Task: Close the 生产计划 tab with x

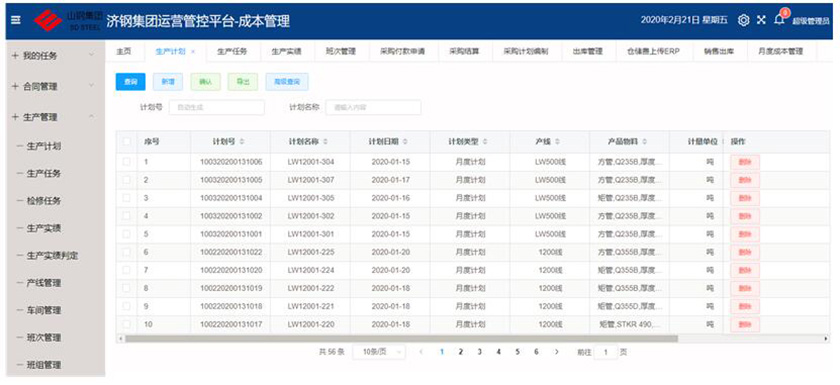Action: (193, 52)
